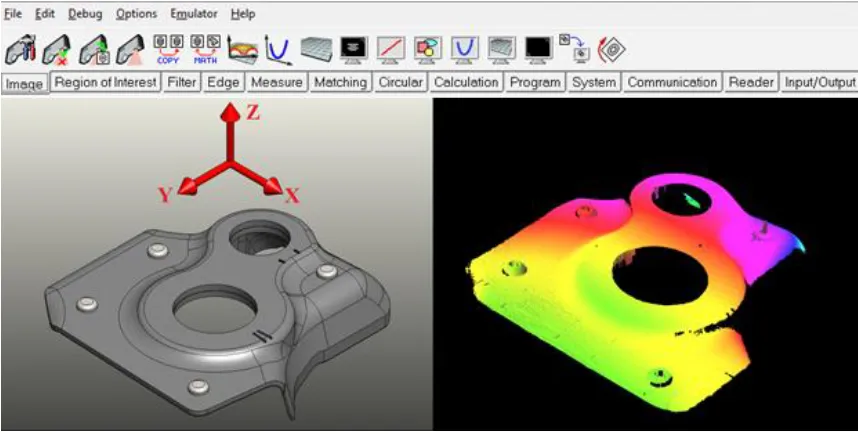This screenshot has height=434, width=858.
Task: Click the MATH image icon
Action: pyautogui.click(x=205, y=49)
